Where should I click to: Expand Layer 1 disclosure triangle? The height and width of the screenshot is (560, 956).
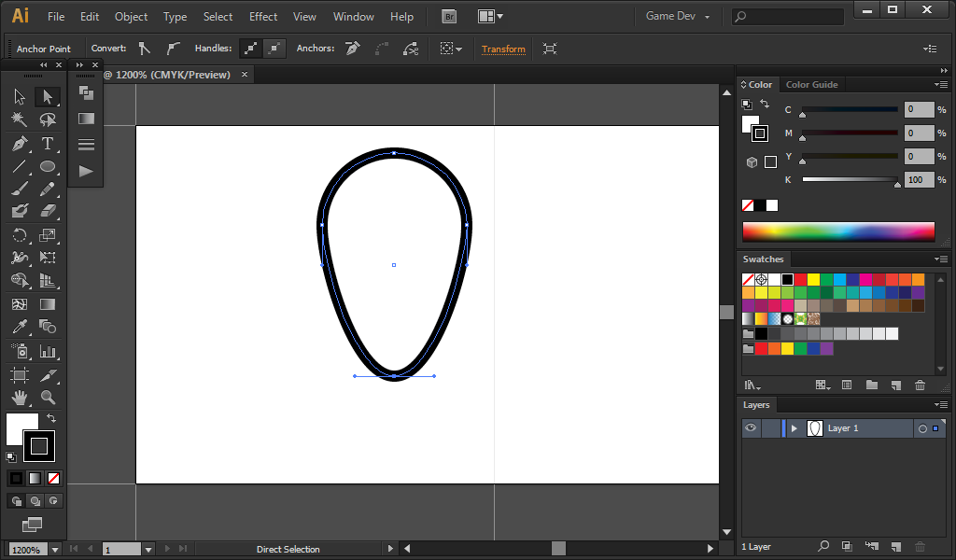(x=794, y=428)
